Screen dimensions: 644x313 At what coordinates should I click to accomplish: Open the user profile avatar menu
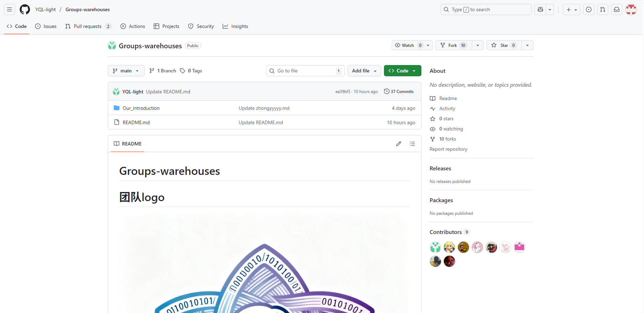[631, 9]
